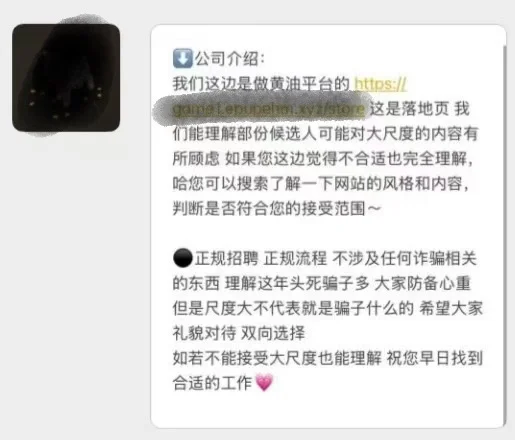
Task: Click the scribbled-over URL ending in store
Action: [268, 109]
